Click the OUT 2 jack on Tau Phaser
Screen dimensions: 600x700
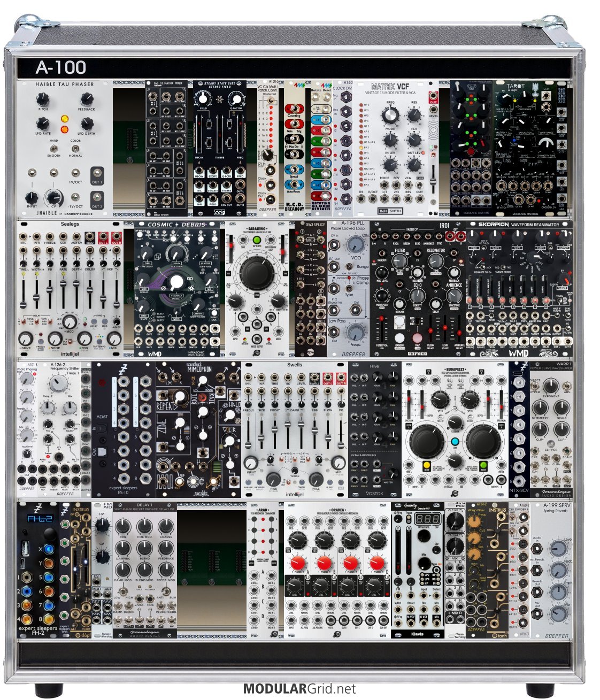[x=97, y=197]
